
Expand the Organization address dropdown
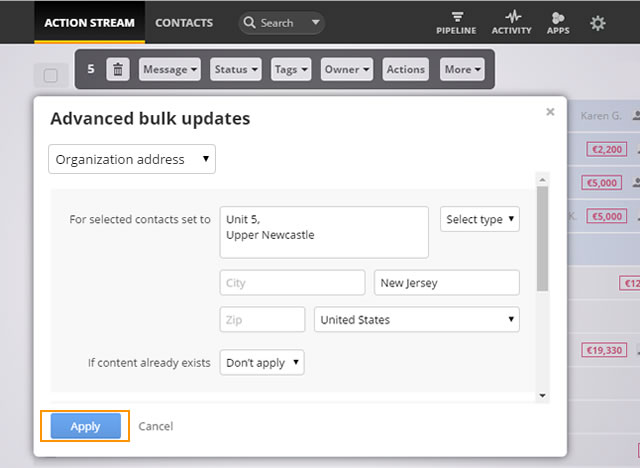(132, 159)
